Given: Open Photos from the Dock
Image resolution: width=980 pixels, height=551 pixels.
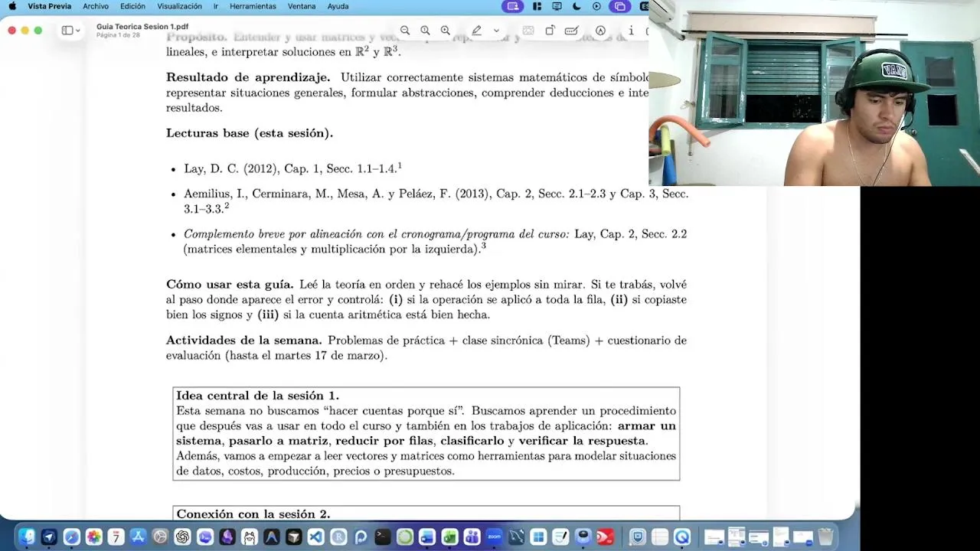Looking at the screenshot, I should pyautogui.click(x=93, y=536).
